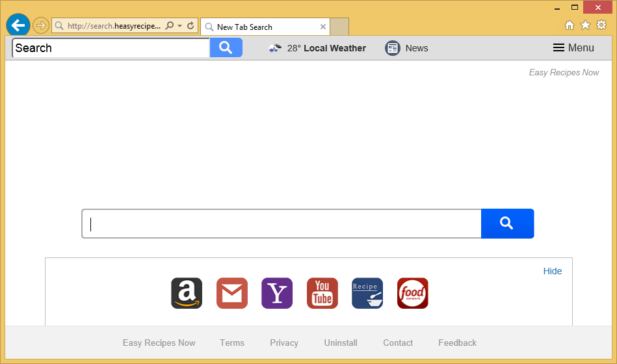The width and height of the screenshot is (617, 364).
Task: Hide the shortcut icons panel
Action: click(553, 271)
